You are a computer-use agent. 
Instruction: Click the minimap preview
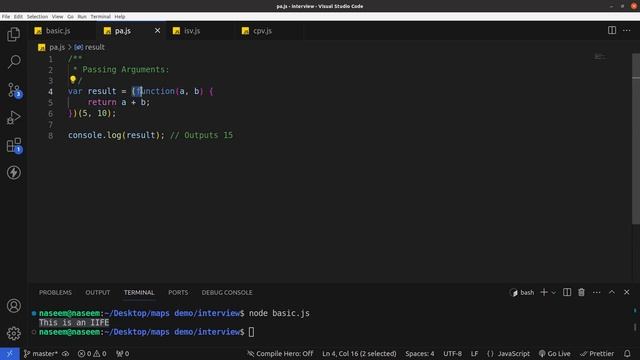point(600,56)
